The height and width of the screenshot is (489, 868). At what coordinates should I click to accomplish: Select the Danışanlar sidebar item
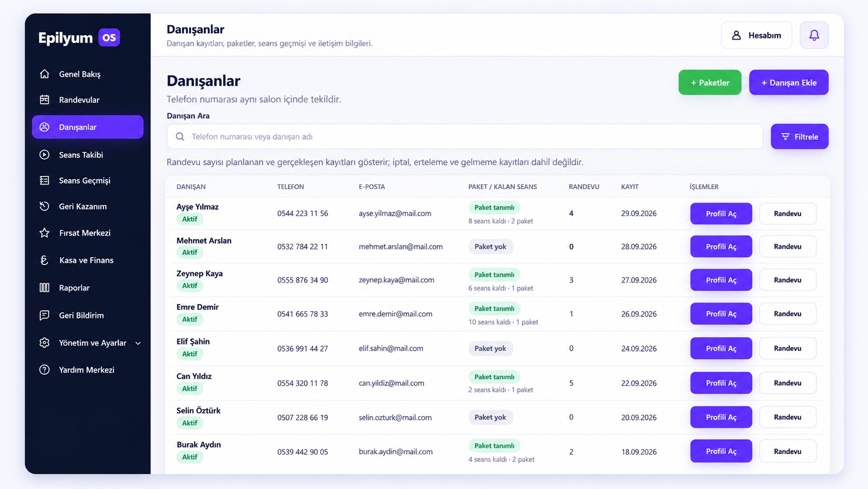pyautogui.click(x=87, y=127)
